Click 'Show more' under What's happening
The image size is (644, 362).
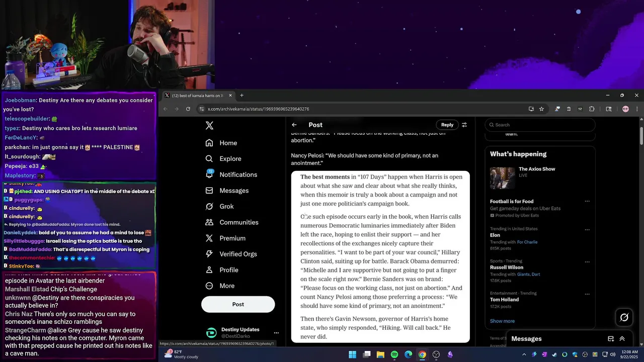point(502,321)
